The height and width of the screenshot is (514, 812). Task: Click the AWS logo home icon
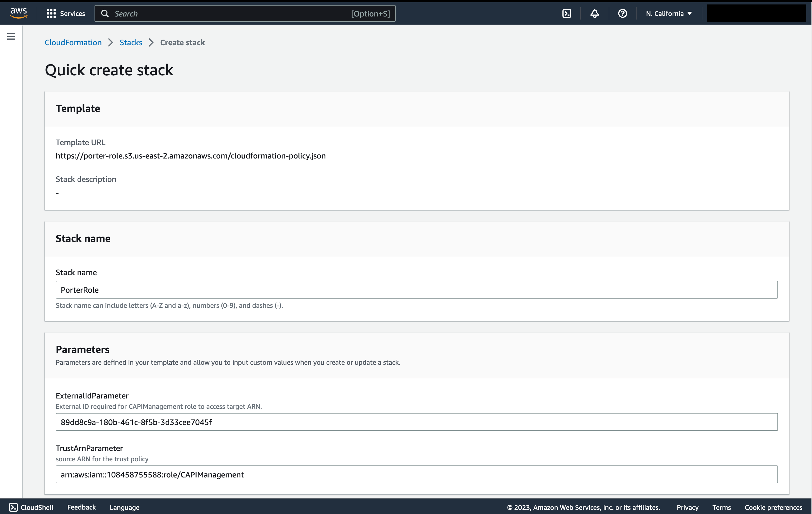[x=19, y=13]
